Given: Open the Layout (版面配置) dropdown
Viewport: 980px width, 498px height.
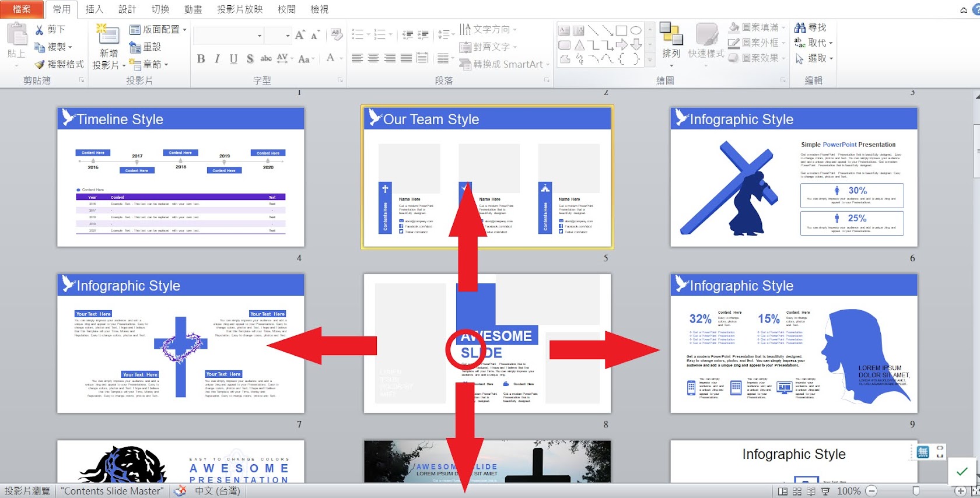Looking at the screenshot, I should point(157,29).
